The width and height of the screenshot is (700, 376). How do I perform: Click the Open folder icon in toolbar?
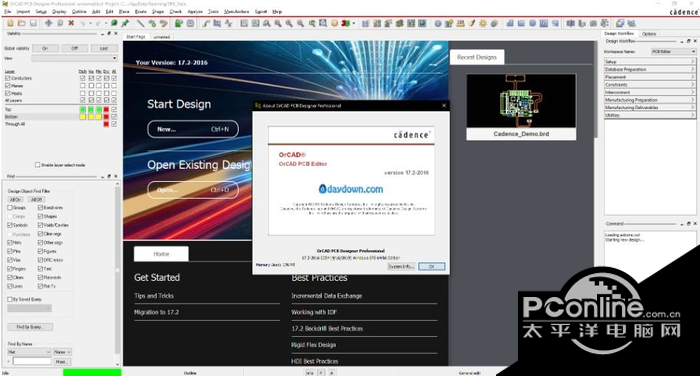tap(21, 23)
